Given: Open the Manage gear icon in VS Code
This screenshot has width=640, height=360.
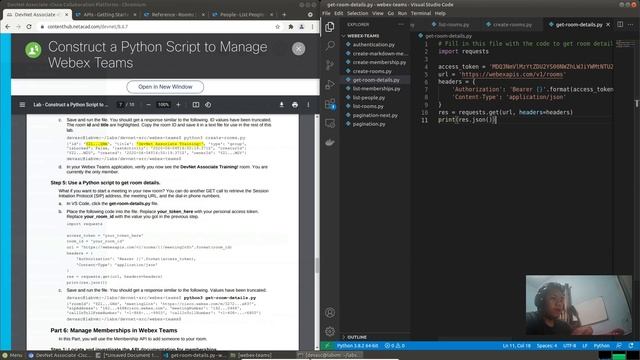Looking at the screenshot, I should pos(330,331).
